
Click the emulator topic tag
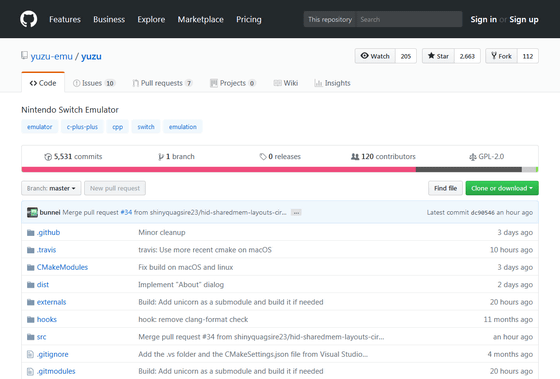pyautogui.click(x=40, y=127)
